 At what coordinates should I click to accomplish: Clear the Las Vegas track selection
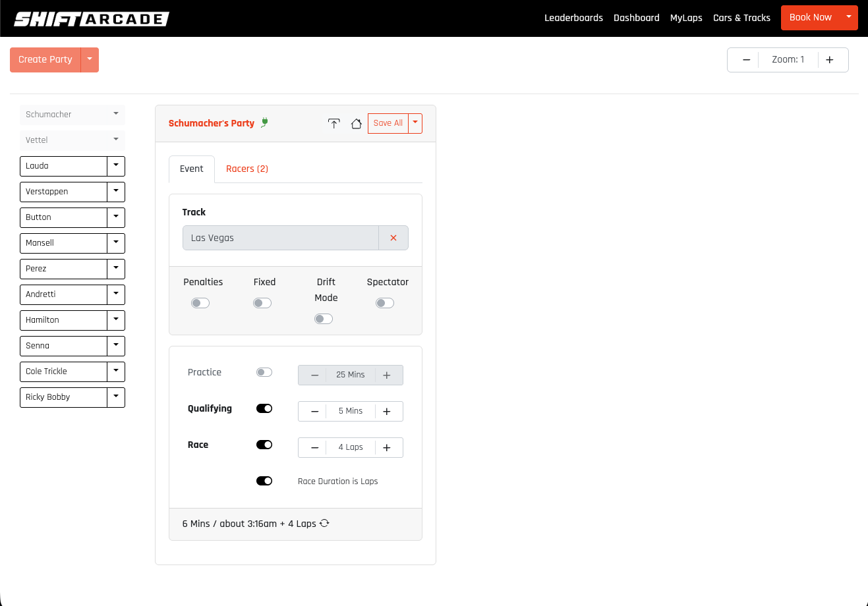click(x=393, y=238)
